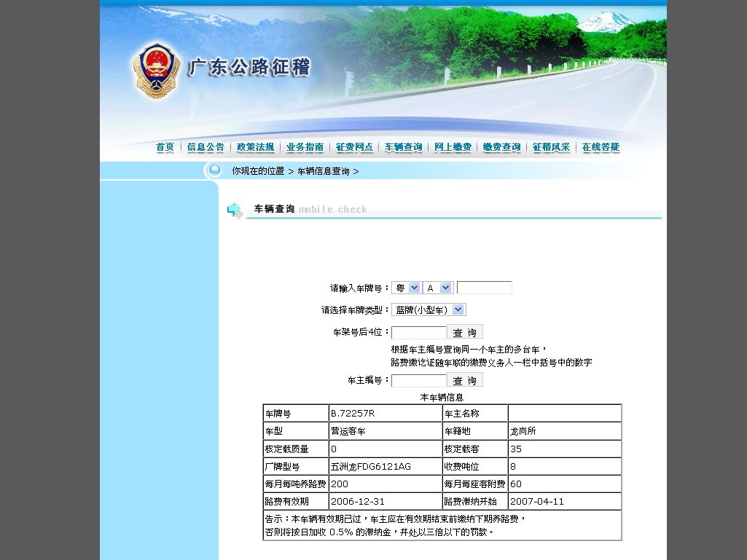The width and height of the screenshot is (747, 560).
Task: Open 征费网点 navigation link
Action: click(x=354, y=147)
